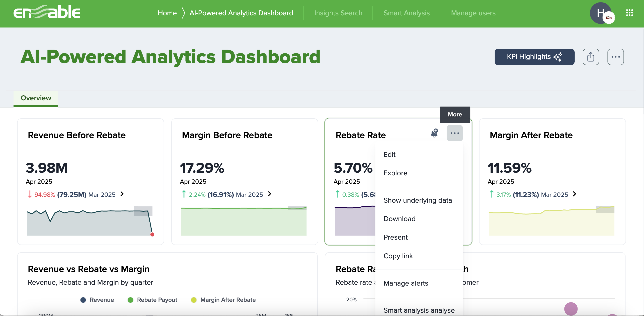Click the More ellipsis on the Rebate Rate tile
The height and width of the screenshot is (316, 644).
tap(454, 133)
